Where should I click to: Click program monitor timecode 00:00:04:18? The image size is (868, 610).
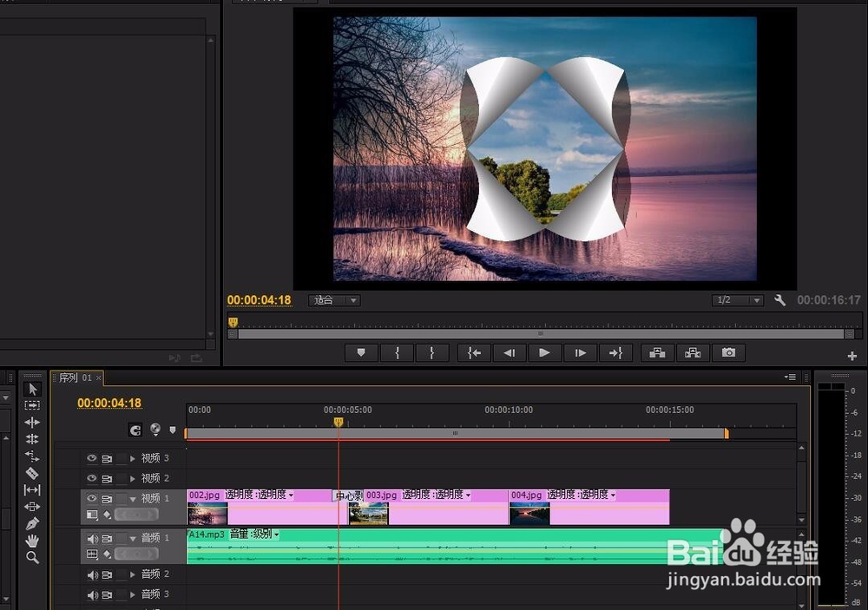pos(259,300)
